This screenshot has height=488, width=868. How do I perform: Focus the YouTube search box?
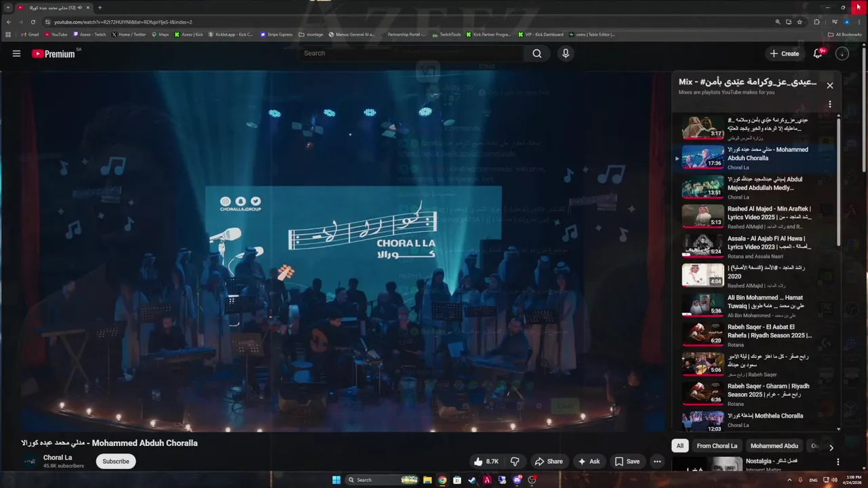click(x=410, y=54)
